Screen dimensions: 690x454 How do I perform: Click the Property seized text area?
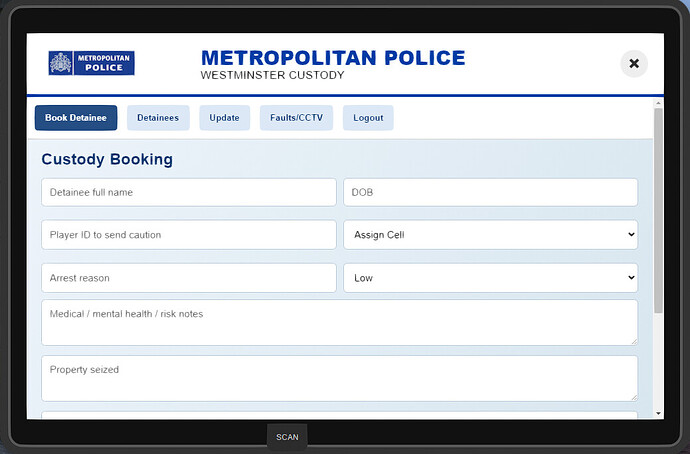[x=339, y=378]
